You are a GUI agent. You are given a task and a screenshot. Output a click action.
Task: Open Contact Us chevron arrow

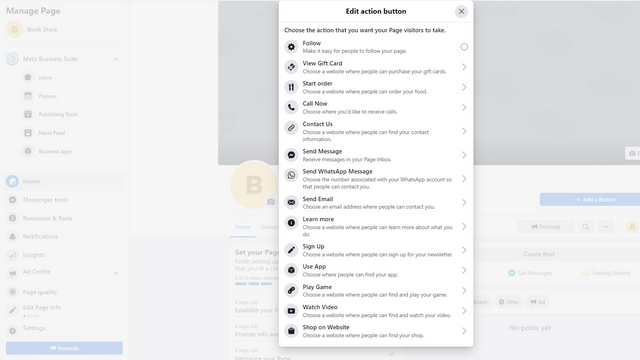[x=464, y=131]
